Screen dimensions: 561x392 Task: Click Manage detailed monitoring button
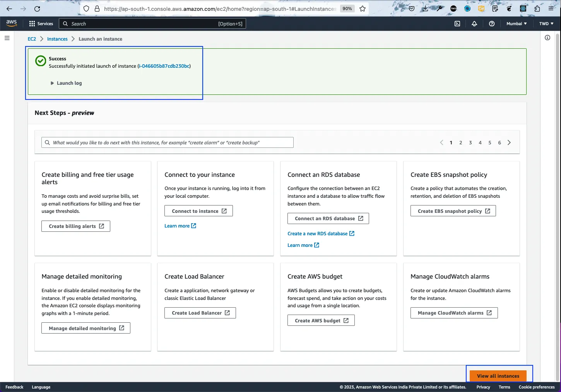[86, 328]
